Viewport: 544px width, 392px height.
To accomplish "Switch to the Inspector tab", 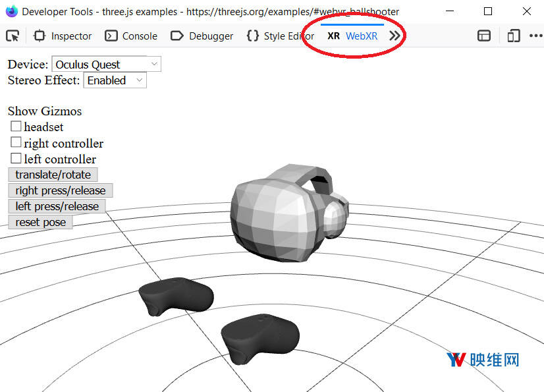I will (63, 36).
